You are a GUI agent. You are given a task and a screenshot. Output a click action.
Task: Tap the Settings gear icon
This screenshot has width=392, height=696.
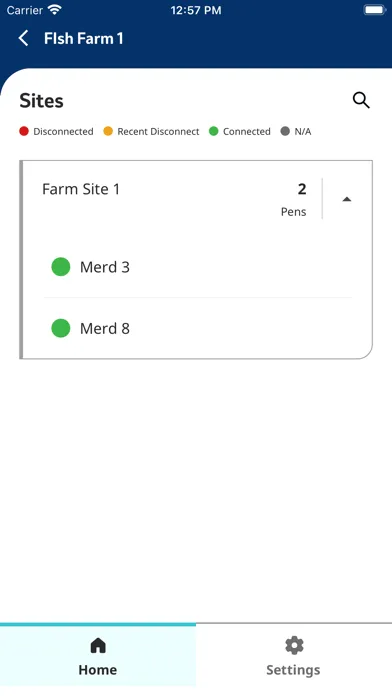coord(293,645)
